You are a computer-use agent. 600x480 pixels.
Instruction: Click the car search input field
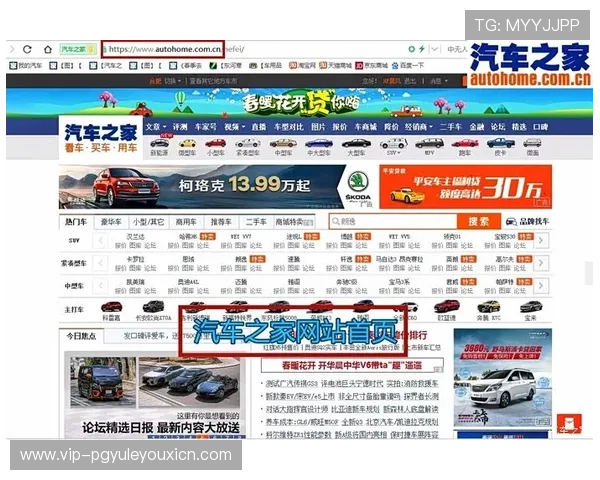(x=393, y=221)
